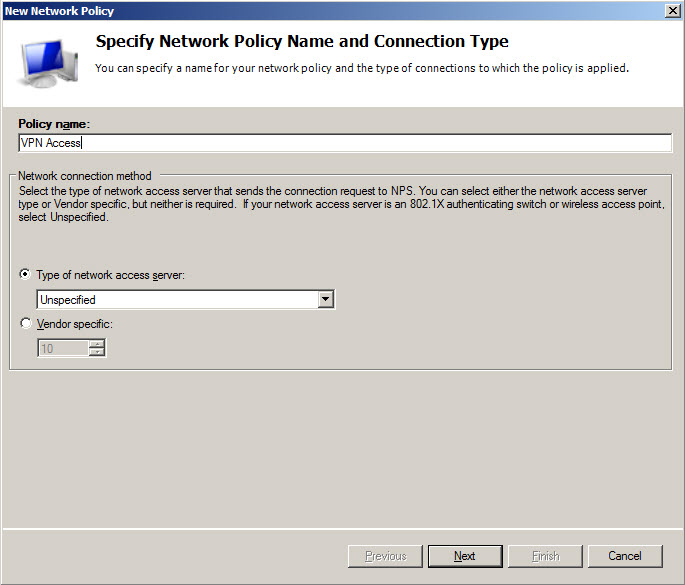This screenshot has height=585, width=685.
Task: Click the Previous button
Action: [385, 556]
